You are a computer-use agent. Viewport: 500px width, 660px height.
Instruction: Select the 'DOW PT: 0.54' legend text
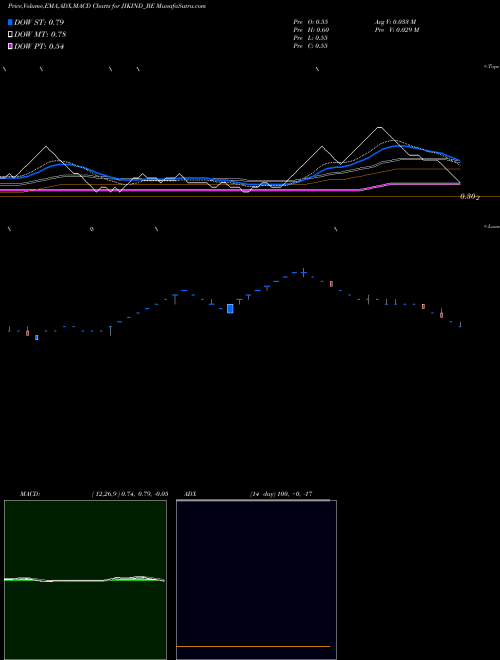[x=39, y=47]
